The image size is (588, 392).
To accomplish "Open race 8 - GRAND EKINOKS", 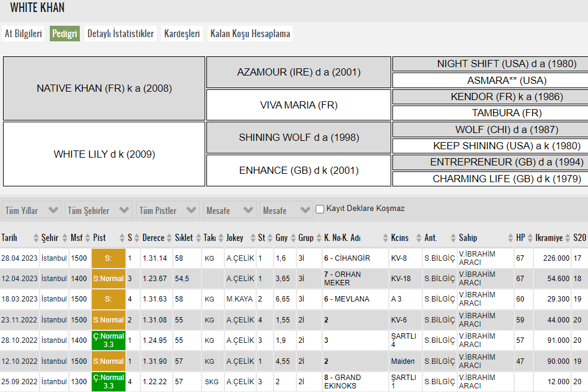I will click(343, 381).
